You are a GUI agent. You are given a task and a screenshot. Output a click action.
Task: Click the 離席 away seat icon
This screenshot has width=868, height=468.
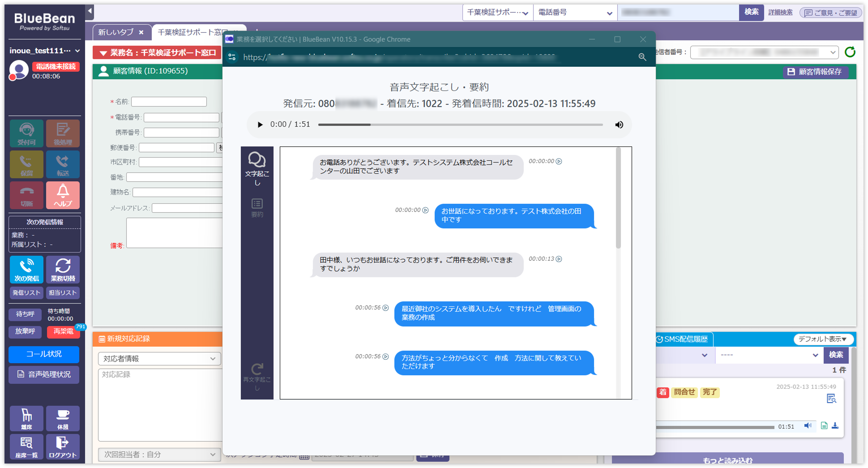tap(26, 418)
